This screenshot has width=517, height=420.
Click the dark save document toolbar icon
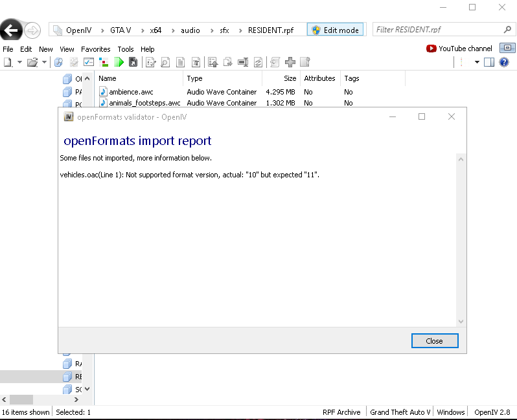coord(133,62)
